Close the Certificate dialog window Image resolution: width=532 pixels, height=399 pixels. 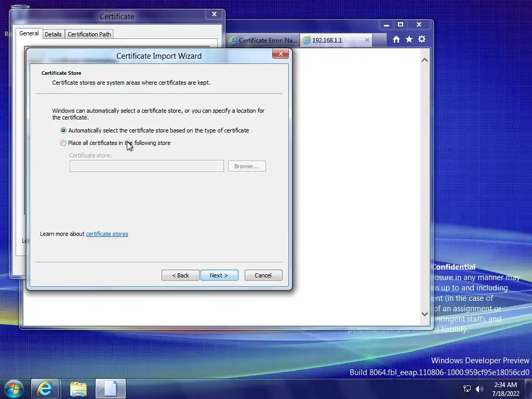[x=214, y=14]
